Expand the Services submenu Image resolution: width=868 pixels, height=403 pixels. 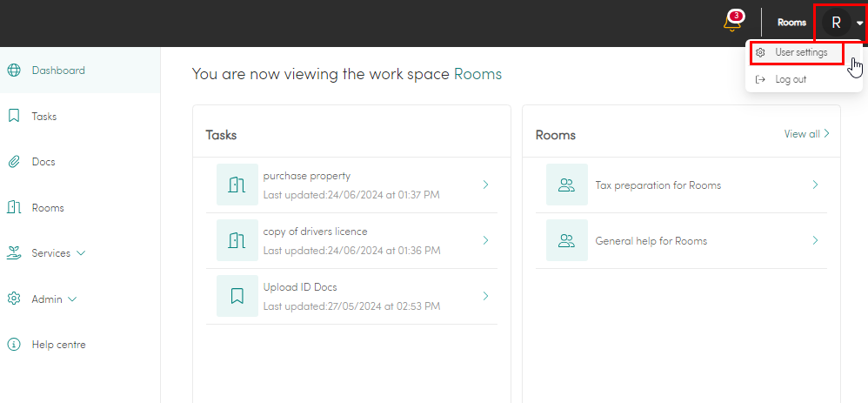point(81,253)
